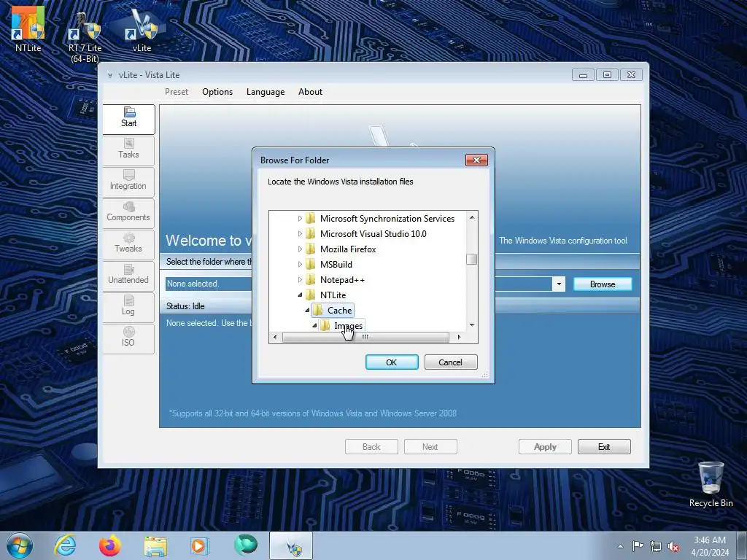Open the Integration section in sidebar
Screen dimensions: 747x560
128,181
